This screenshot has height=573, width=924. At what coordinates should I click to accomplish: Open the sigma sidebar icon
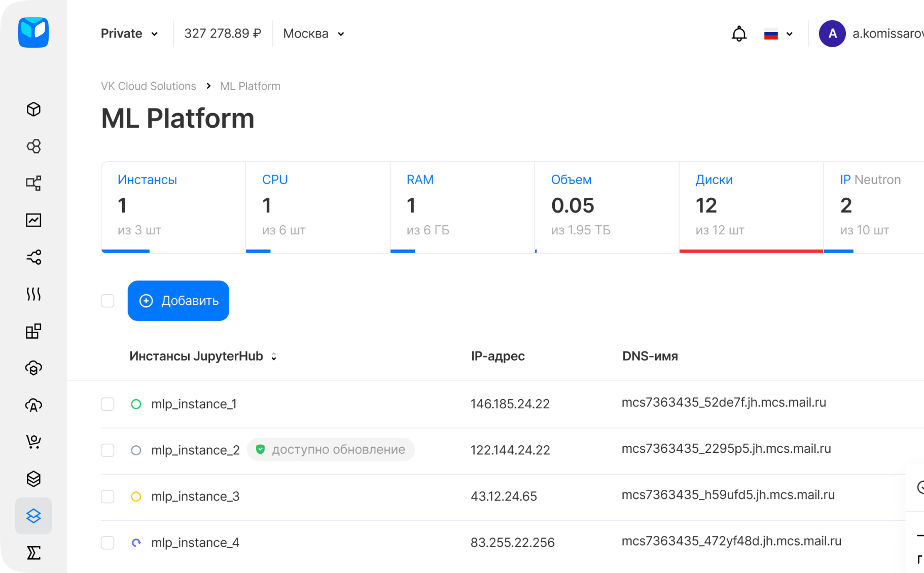(33, 553)
